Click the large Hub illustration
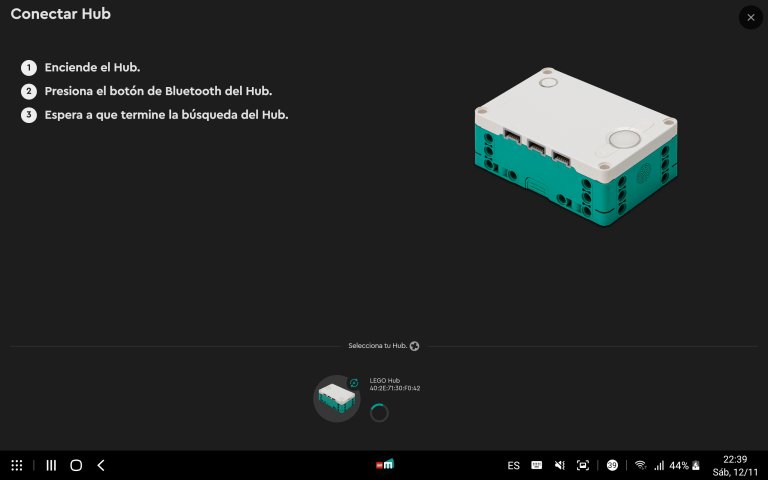 576,147
